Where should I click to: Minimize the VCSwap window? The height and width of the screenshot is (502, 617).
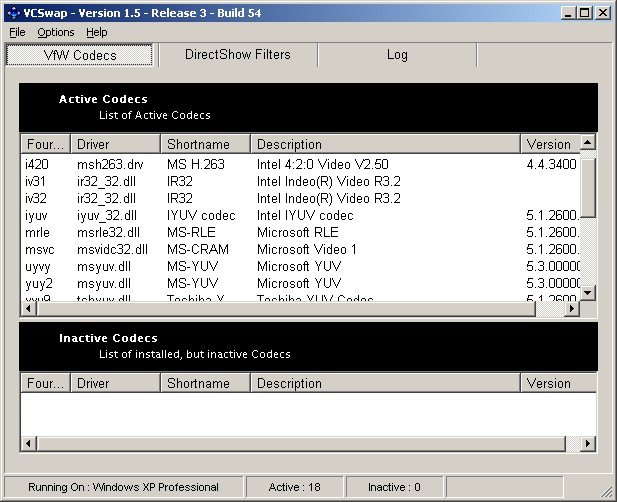(x=568, y=13)
